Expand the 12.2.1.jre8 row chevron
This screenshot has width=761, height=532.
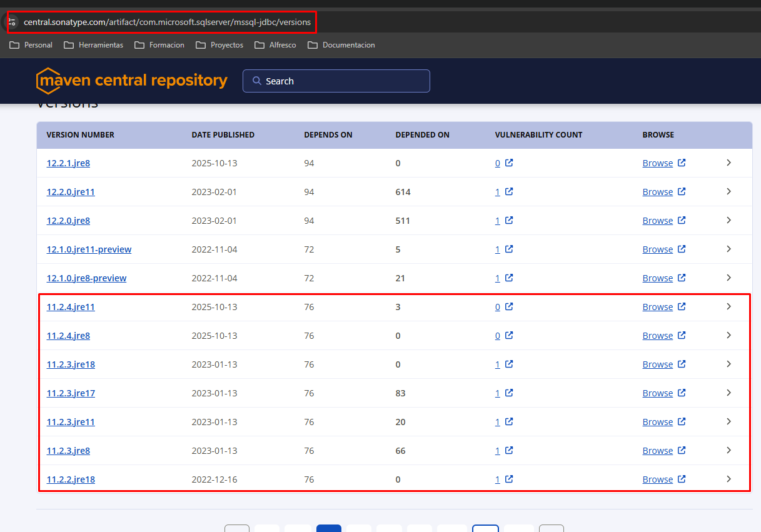728,163
